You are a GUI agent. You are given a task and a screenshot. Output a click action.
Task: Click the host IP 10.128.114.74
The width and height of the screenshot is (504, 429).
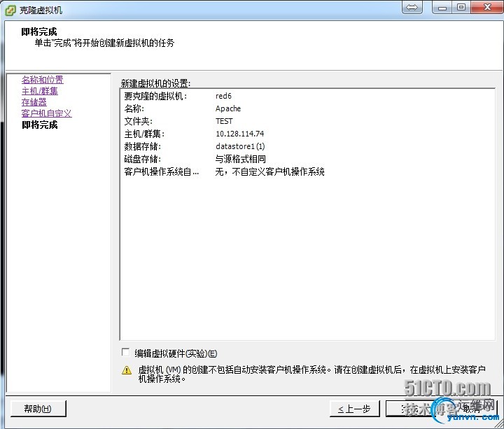pyautogui.click(x=240, y=134)
